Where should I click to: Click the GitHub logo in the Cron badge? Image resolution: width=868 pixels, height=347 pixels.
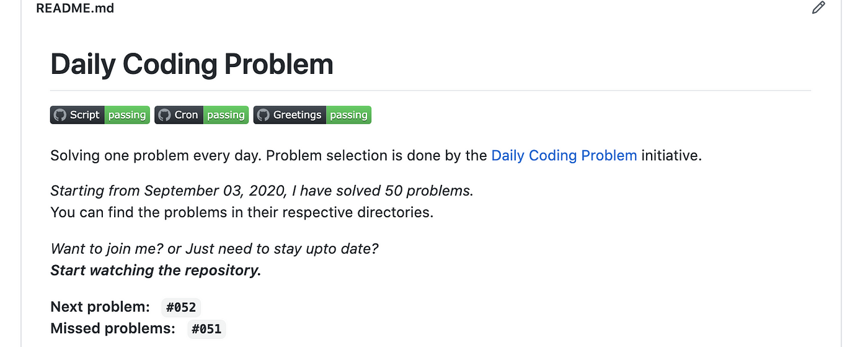pos(164,115)
